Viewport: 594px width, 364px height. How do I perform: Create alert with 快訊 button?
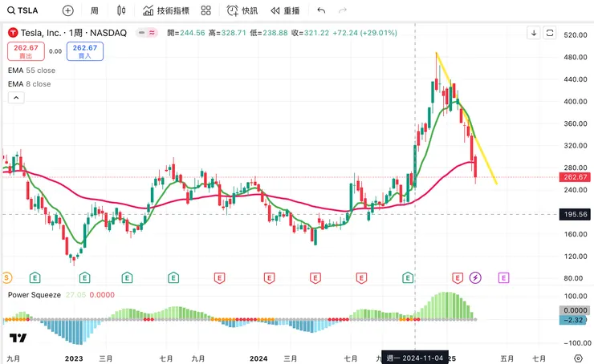(x=242, y=10)
